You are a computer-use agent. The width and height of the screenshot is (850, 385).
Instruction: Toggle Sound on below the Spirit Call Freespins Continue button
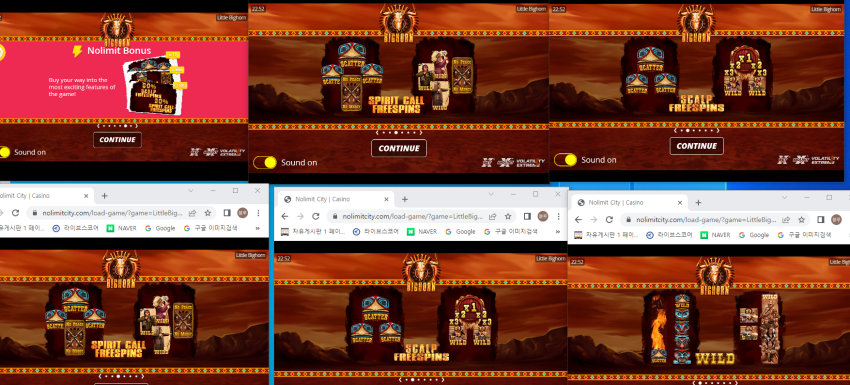pos(265,163)
